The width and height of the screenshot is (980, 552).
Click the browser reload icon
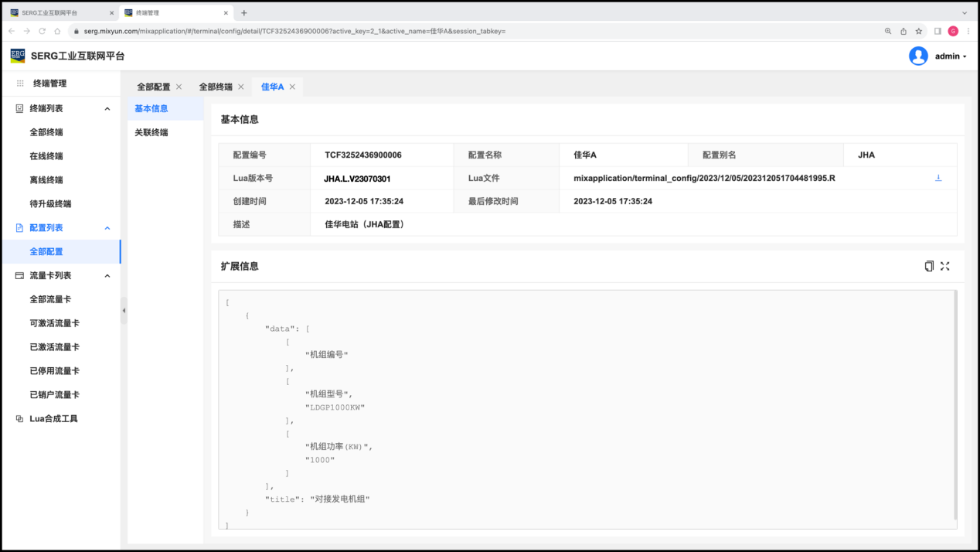[x=42, y=31]
